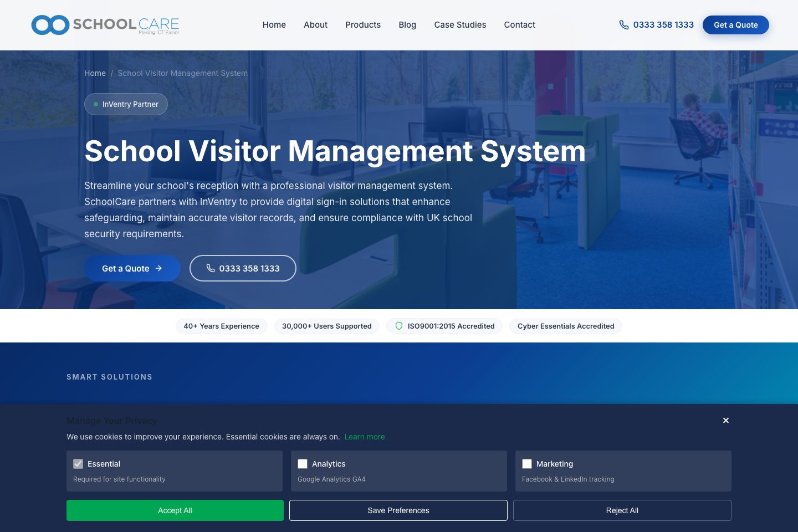
Task: Click the main page title heading
Action: tap(335, 151)
